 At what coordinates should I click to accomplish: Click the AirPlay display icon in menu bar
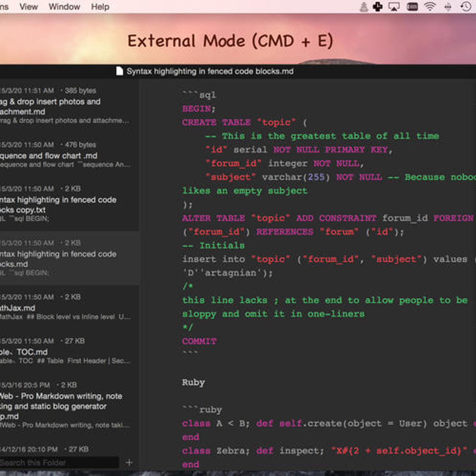click(x=394, y=7)
